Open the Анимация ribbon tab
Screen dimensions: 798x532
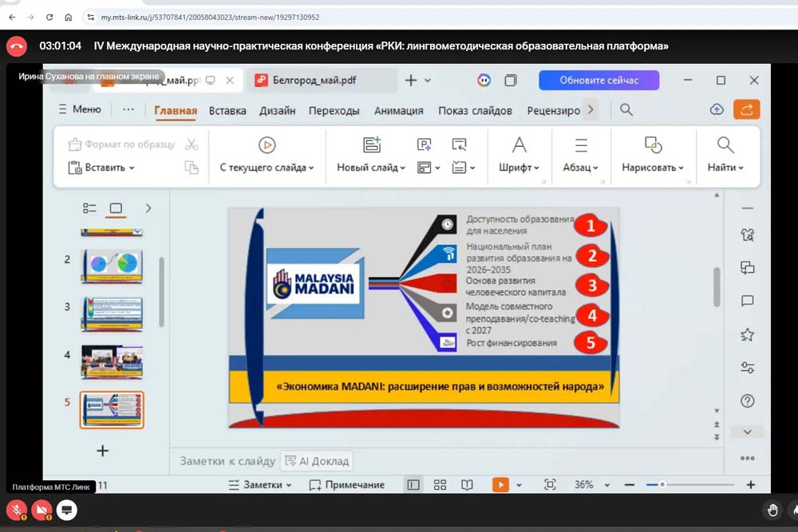click(x=398, y=111)
